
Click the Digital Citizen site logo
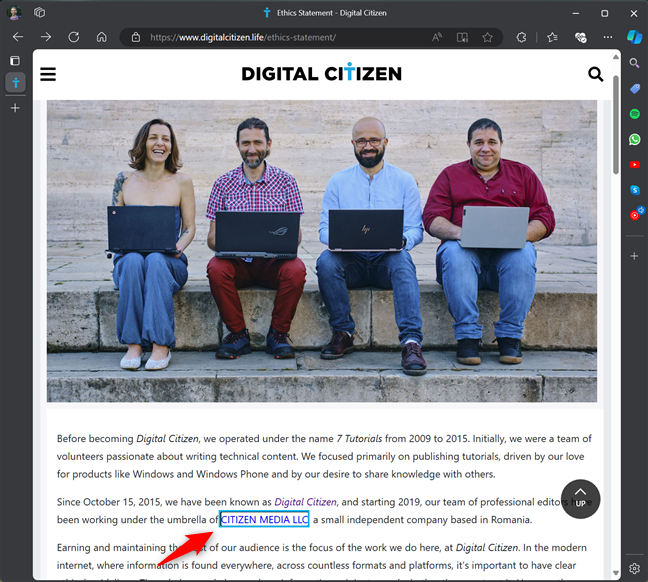pyautogui.click(x=322, y=73)
